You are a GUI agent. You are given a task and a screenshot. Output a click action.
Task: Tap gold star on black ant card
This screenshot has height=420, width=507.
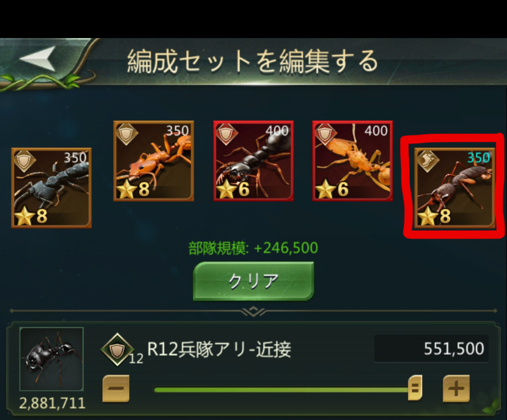pyautogui.click(x=226, y=190)
